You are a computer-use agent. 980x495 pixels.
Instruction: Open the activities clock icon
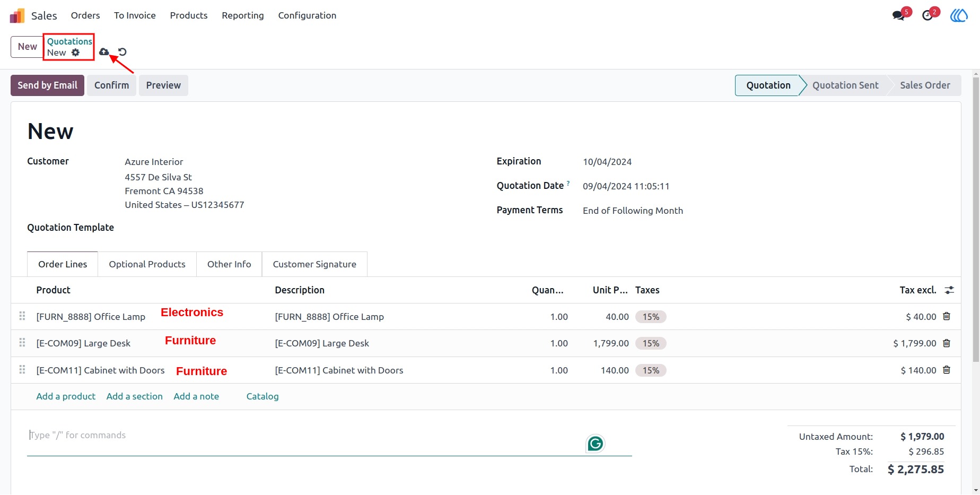[927, 15]
